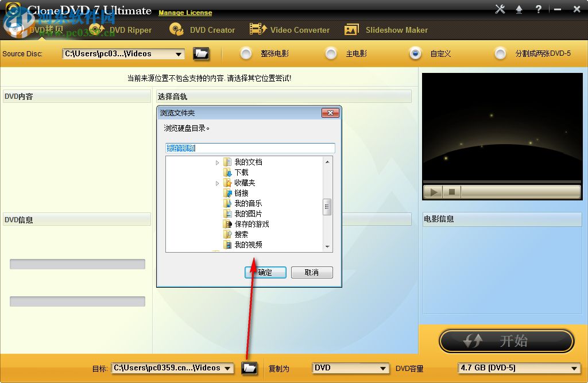Click the folder browse icon next to 目标
Viewport: 588px width, 383px height.
[249, 368]
